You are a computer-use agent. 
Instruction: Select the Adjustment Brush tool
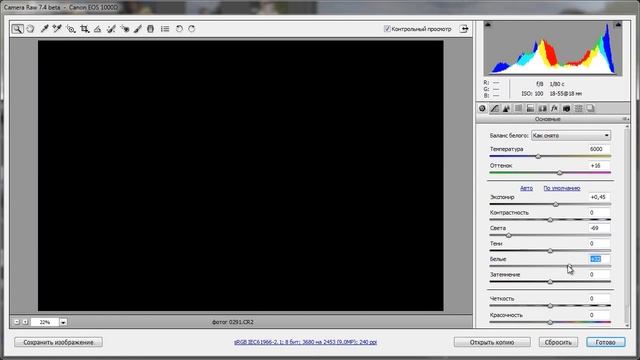138,29
